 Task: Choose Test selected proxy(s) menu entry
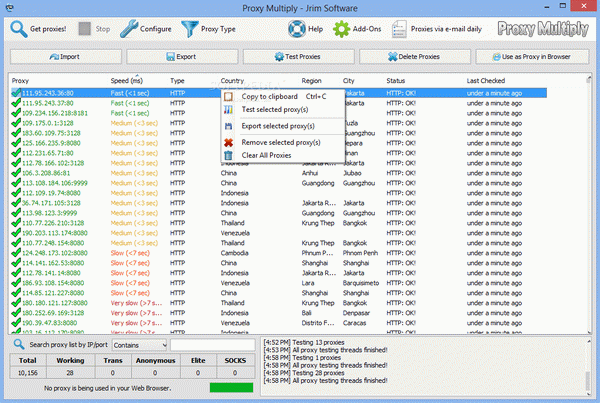(283, 109)
